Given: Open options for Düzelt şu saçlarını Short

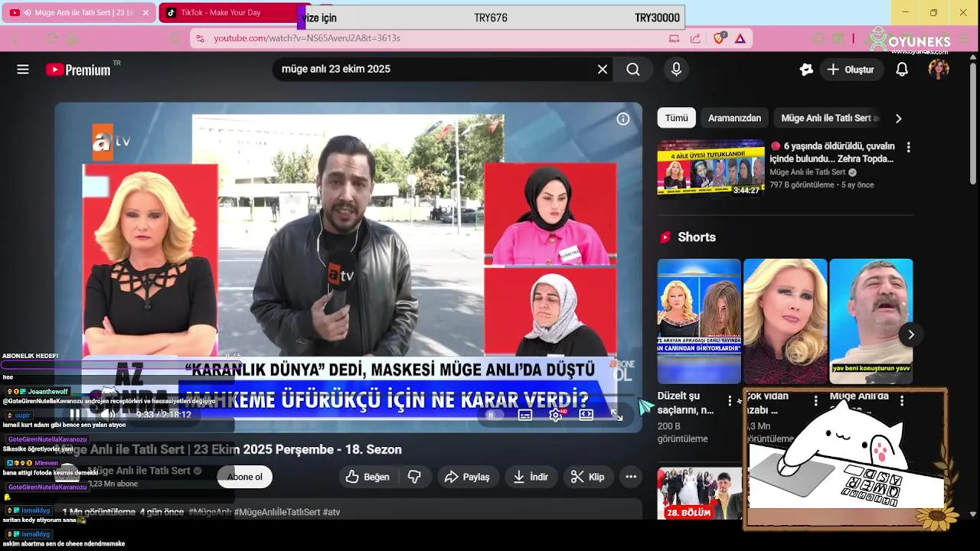Looking at the screenshot, I should [x=730, y=401].
